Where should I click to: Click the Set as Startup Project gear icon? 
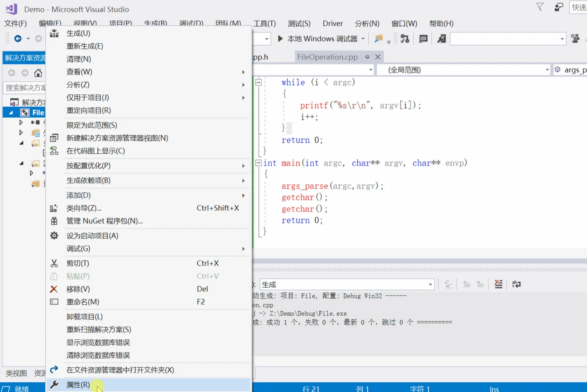pos(54,236)
